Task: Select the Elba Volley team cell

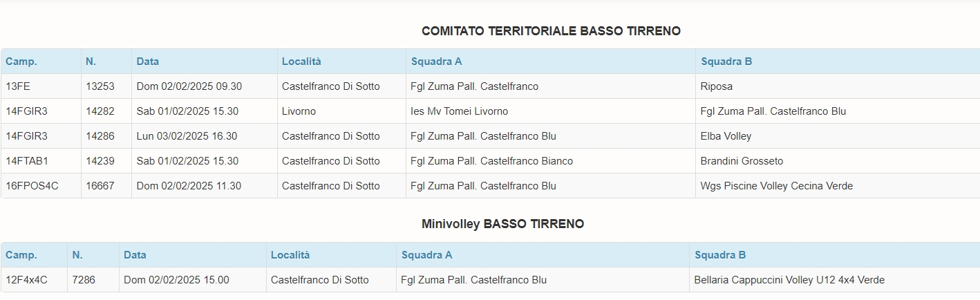Action: [x=726, y=136]
